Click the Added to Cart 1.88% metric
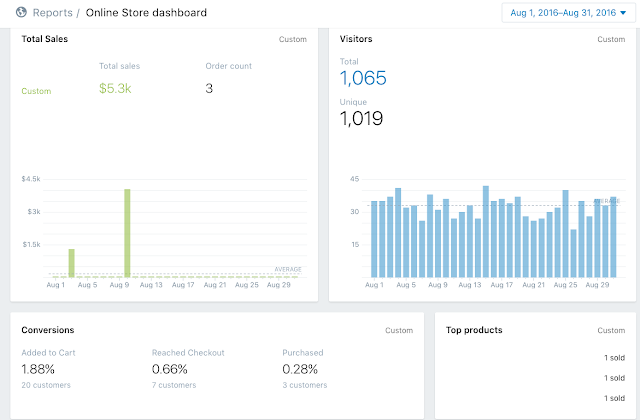Screen dimensions: 640x420 coord(38,369)
